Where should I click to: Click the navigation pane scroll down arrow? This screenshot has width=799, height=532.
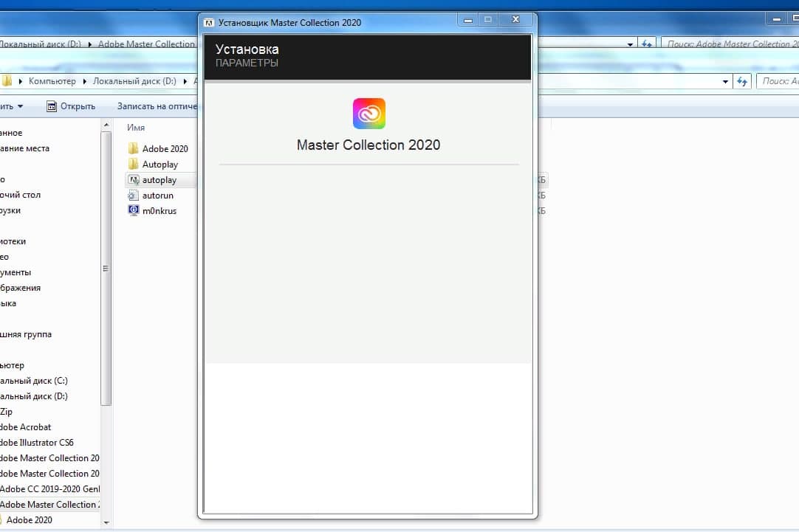(106, 522)
